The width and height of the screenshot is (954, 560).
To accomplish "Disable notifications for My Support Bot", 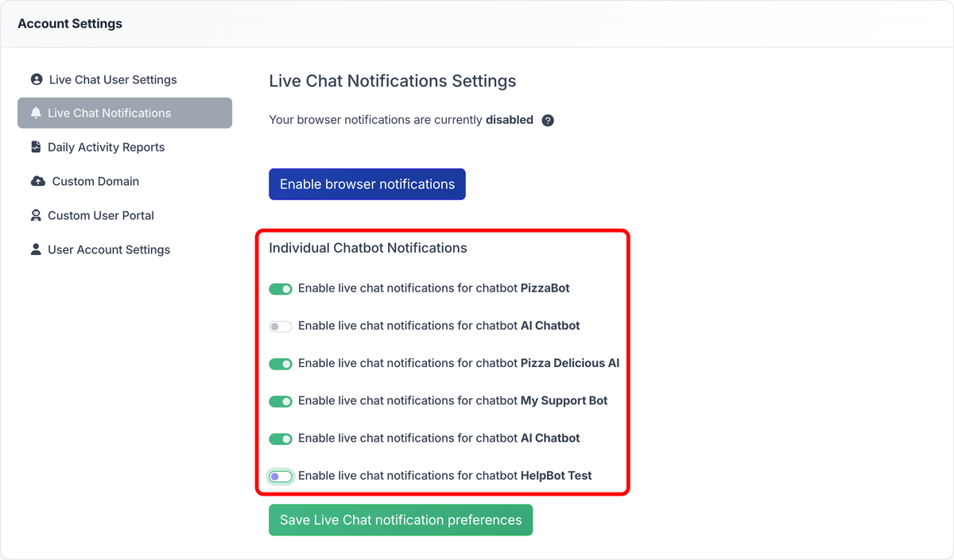I will tap(280, 400).
